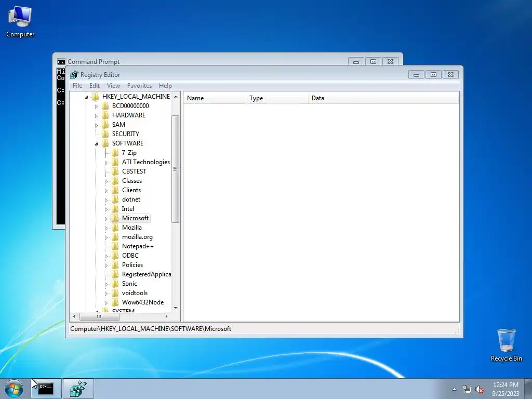532x399 pixels.
Task: Click the SAM folder icon
Action: [105, 125]
